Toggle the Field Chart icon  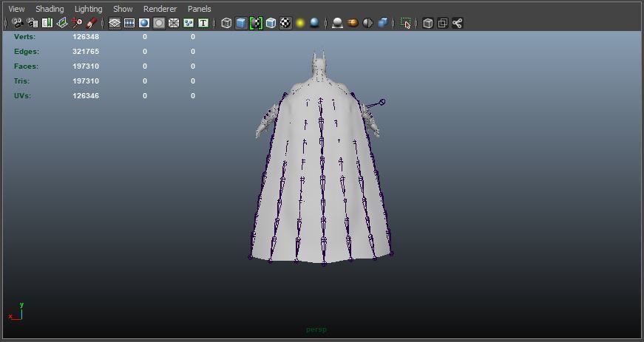173,23
